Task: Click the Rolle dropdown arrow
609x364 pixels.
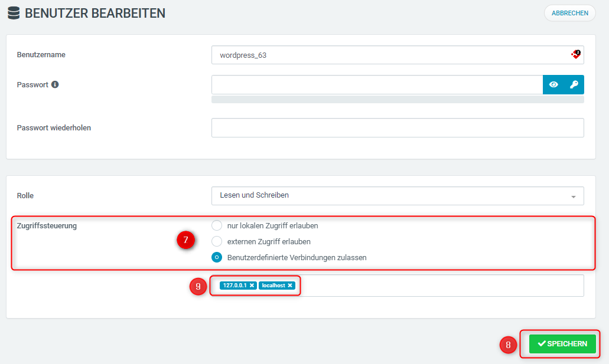Action: pyautogui.click(x=574, y=196)
